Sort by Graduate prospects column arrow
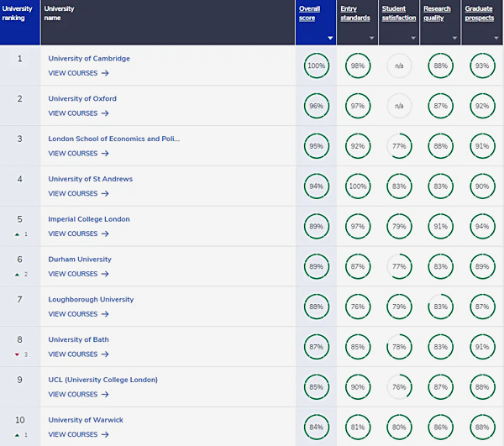This screenshot has height=446, width=504. (496, 39)
